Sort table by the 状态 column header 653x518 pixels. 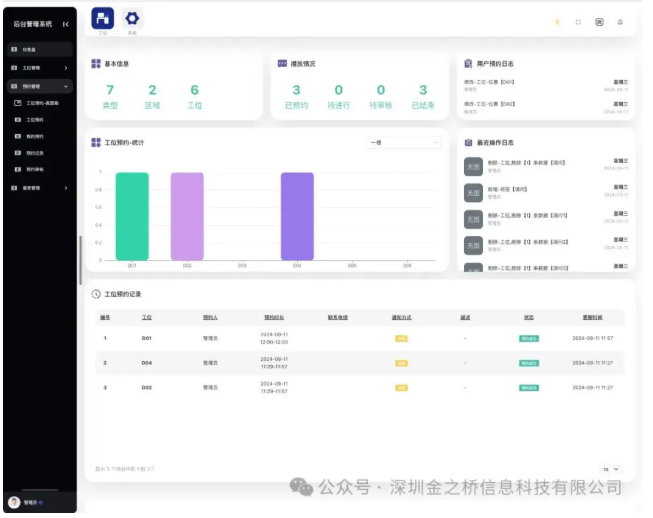pyautogui.click(x=529, y=318)
